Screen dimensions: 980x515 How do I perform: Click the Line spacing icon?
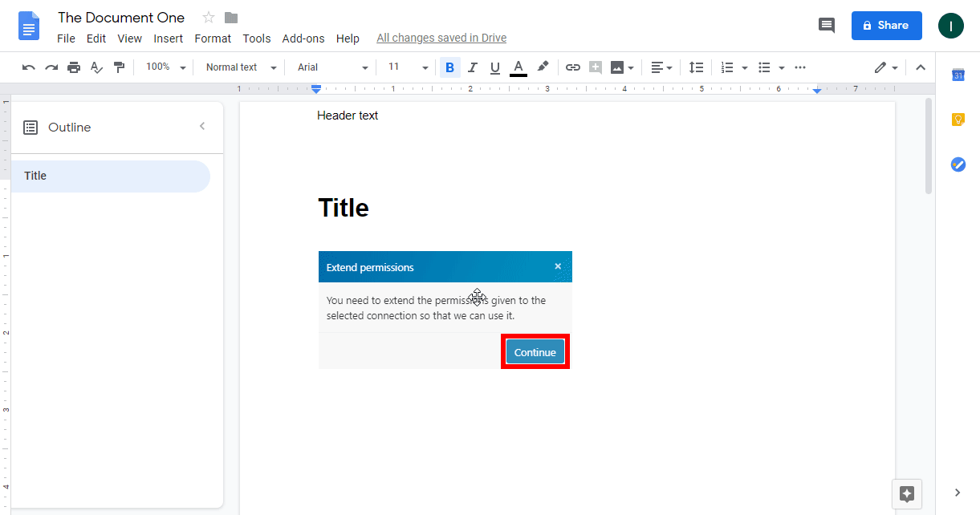click(x=697, y=67)
